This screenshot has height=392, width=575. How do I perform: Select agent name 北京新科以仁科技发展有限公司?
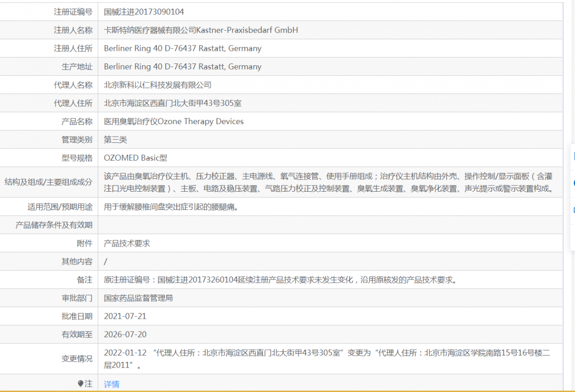[x=158, y=85]
